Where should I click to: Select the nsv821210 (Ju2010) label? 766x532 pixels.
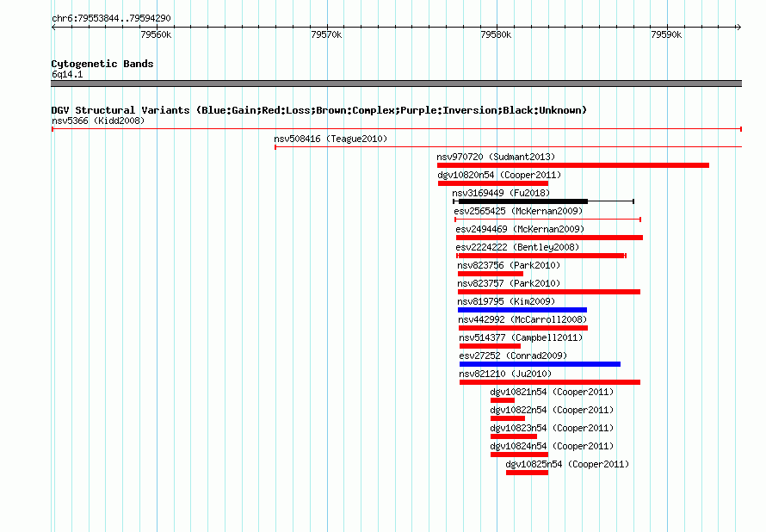(505, 374)
